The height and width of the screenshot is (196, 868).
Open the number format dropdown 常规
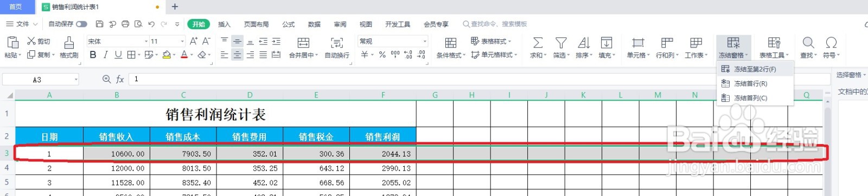pos(425,41)
